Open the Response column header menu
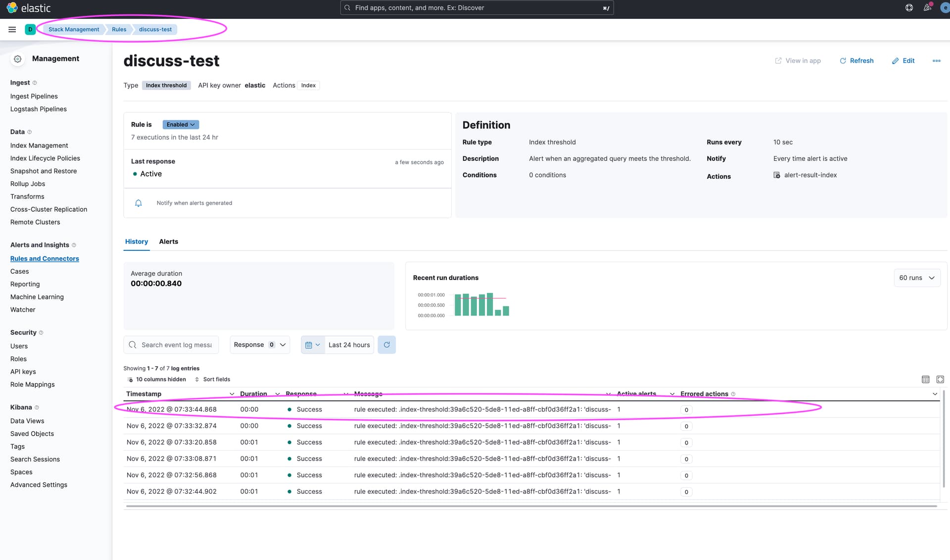Viewport: 950px width, 560px height. coord(345,394)
